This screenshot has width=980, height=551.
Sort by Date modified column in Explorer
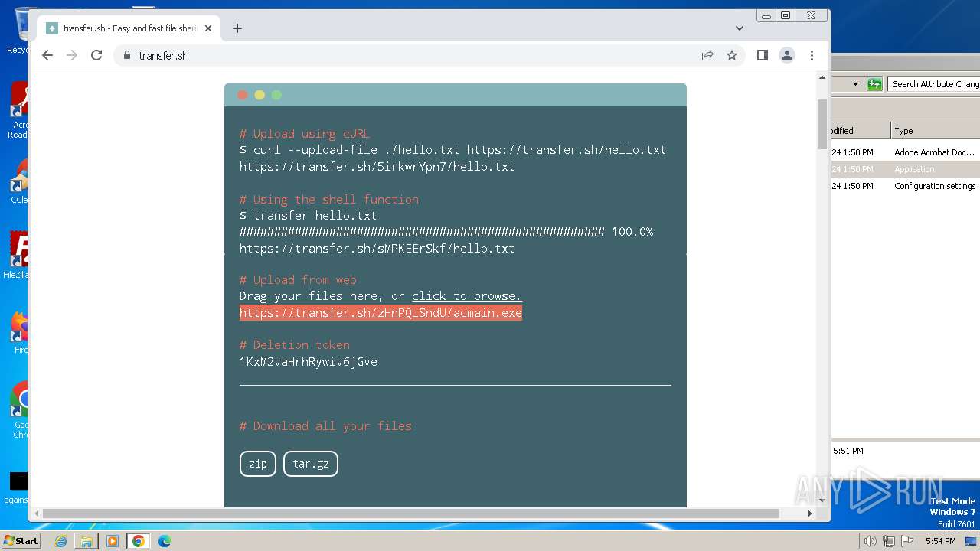[861, 131]
